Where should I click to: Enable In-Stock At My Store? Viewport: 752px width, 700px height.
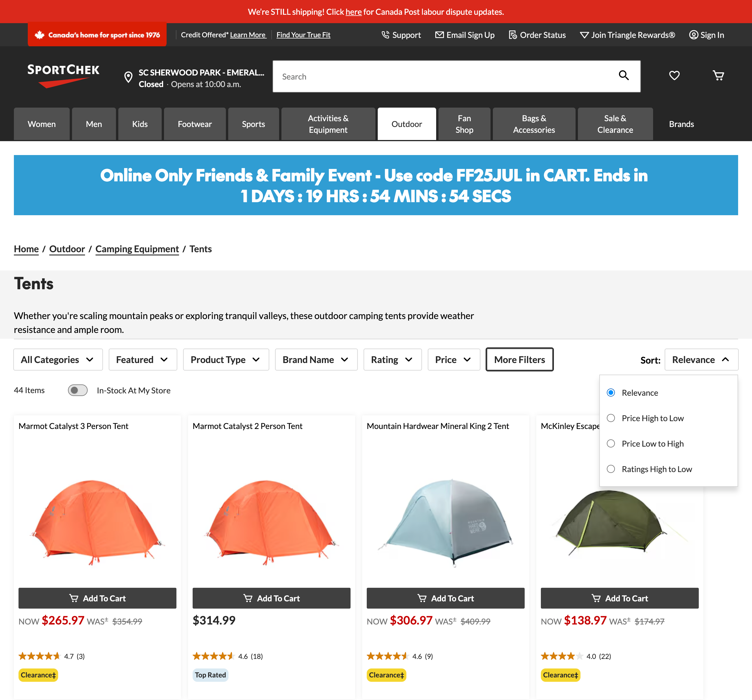coord(78,390)
